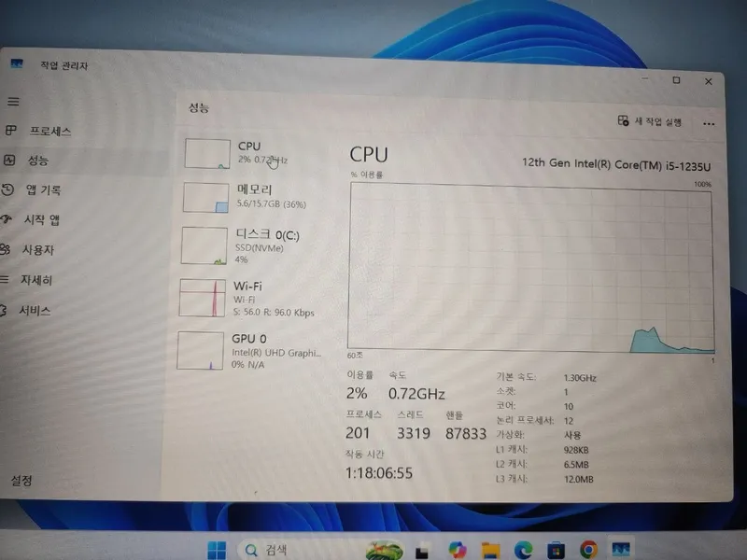Close the Task Manager window

point(709,81)
